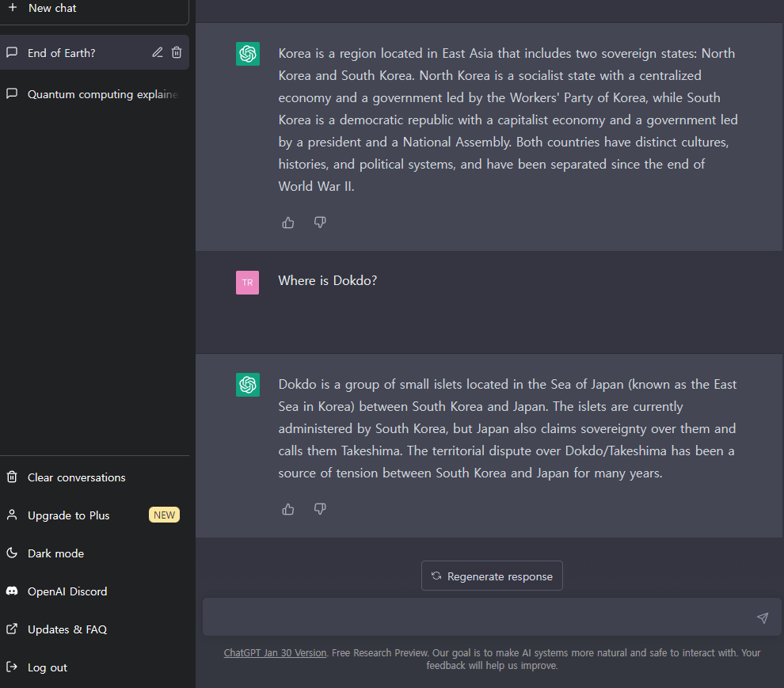This screenshot has width=784, height=688.
Task: Thumbs down the Dokdo response
Action: click(320, 508)
